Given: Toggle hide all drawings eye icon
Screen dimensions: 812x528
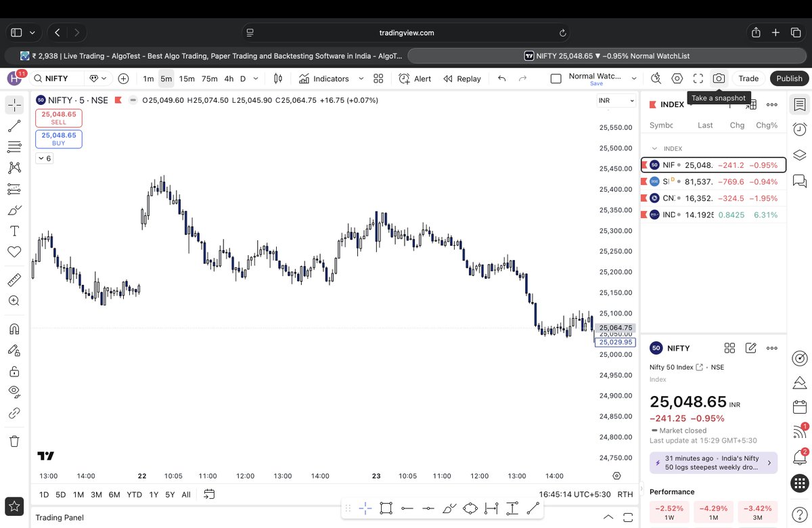Looking at the screenshot, I should click(x=14, y=392).
